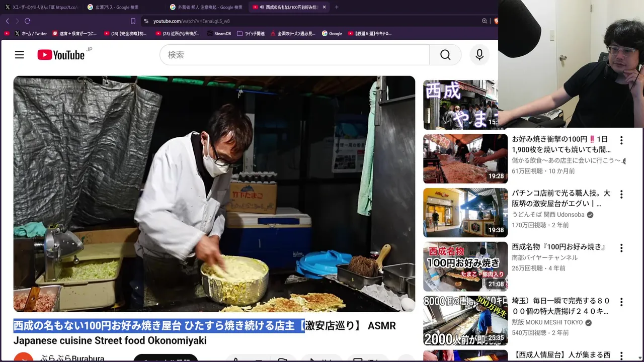The width and height of the screenshot is (644, 362).
Task: Click the YouTube search input field
Action: point(295,55)
